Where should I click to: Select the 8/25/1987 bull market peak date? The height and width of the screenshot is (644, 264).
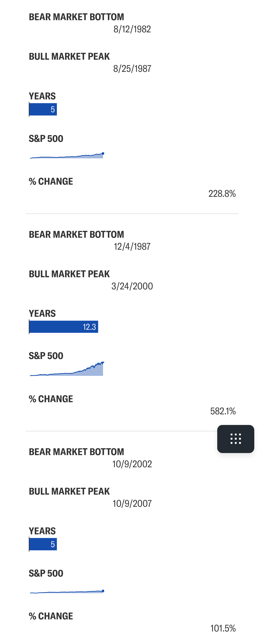coord(132,69)
